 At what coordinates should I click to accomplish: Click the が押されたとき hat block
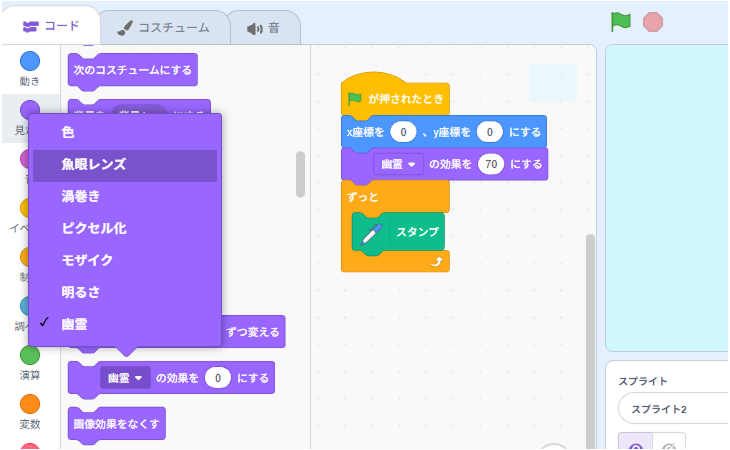coord(396,98)
